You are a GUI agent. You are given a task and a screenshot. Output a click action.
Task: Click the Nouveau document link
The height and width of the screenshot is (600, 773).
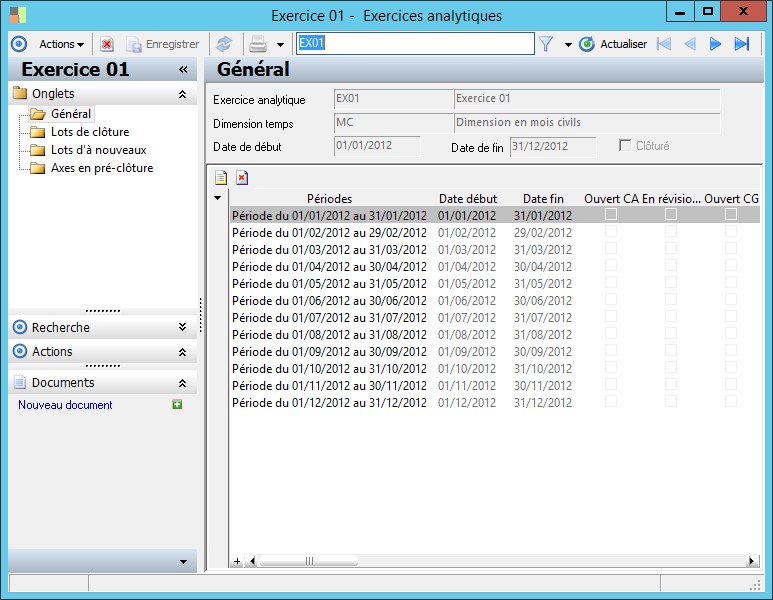[x=65, y=405]
